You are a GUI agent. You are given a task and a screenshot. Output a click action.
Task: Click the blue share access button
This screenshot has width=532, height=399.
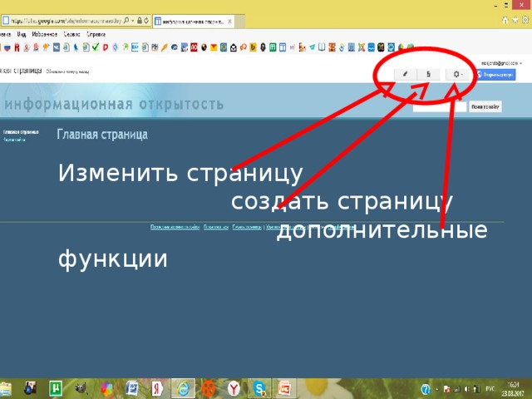point(496,75)
